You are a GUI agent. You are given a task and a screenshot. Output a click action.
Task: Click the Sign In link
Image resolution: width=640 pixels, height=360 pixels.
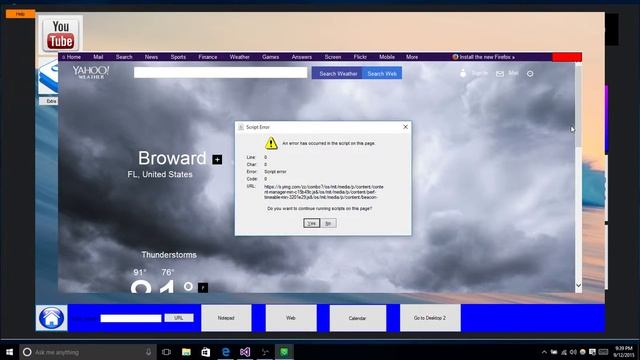(x=480, y=73)
